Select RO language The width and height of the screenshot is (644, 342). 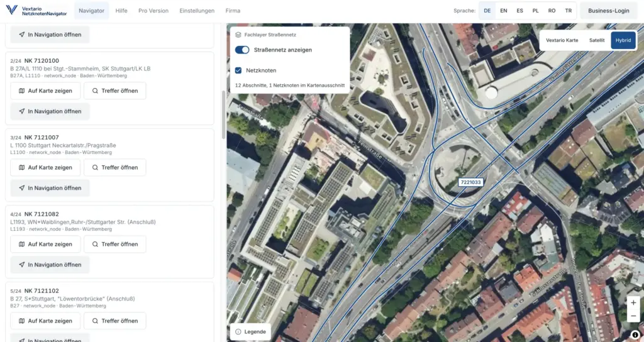click(x=552, y=11)
